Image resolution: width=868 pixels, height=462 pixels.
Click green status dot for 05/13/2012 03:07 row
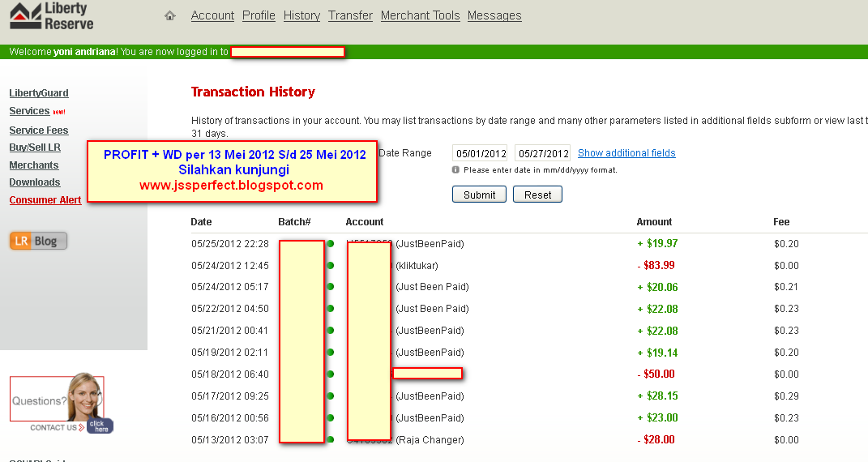tap(331, 440)
